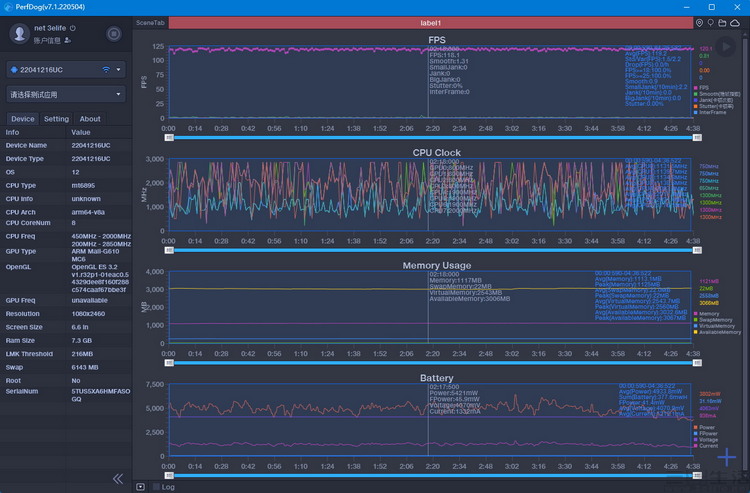Click the CPU Clock chart title
Screen dimensions: 750x493
pyautogui.click(x=437, y=153)
